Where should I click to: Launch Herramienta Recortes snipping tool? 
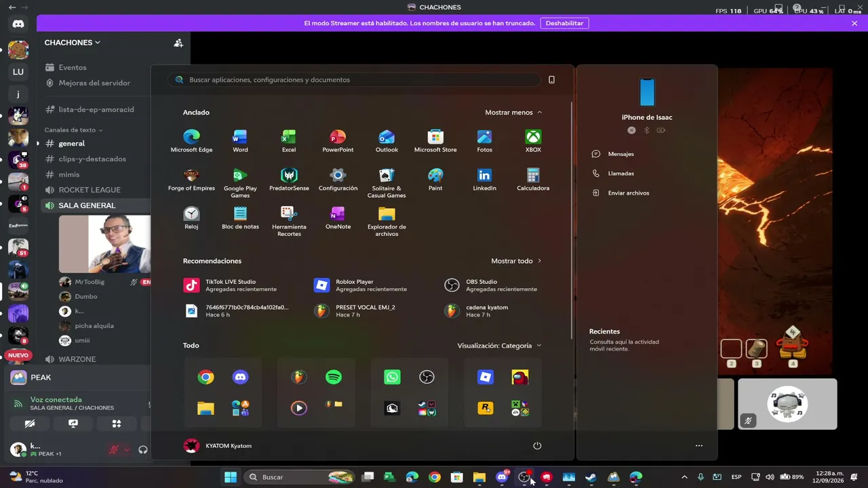click(289, 222)
